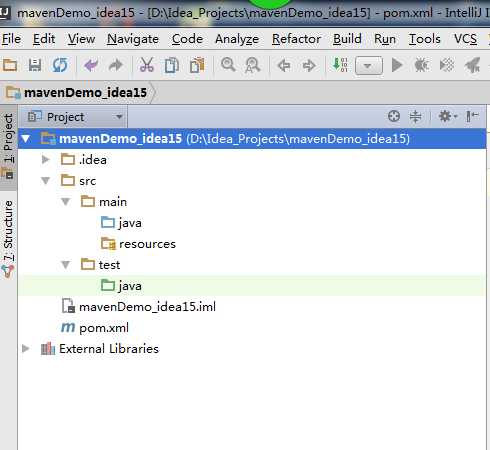Open the VCS menu
This screenshot has width=490, height=450.
click(x=465, y=39)
